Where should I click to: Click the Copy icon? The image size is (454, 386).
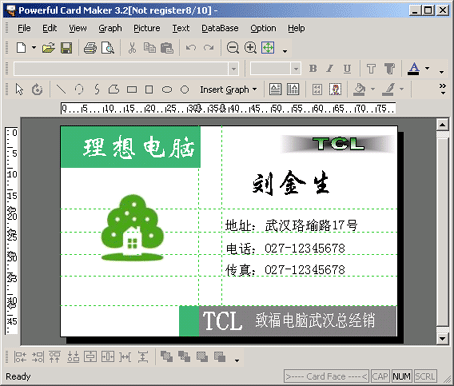click(150, 48)
